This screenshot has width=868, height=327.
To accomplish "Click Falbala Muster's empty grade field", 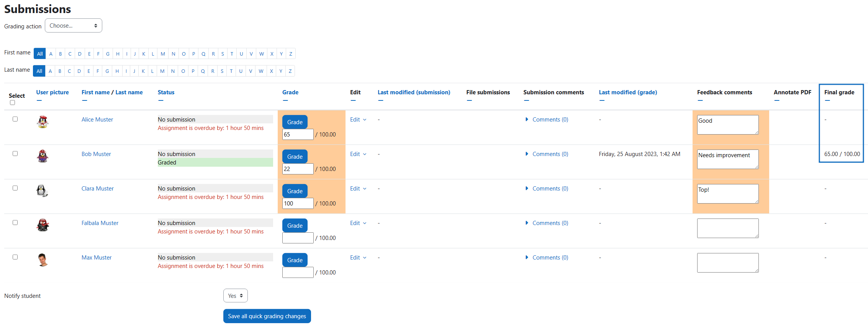I will [298, 238].
